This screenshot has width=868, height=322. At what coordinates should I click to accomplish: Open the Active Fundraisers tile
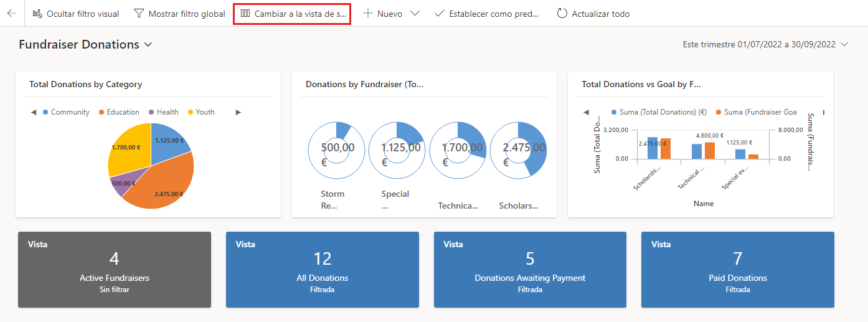tap(115, 270)
